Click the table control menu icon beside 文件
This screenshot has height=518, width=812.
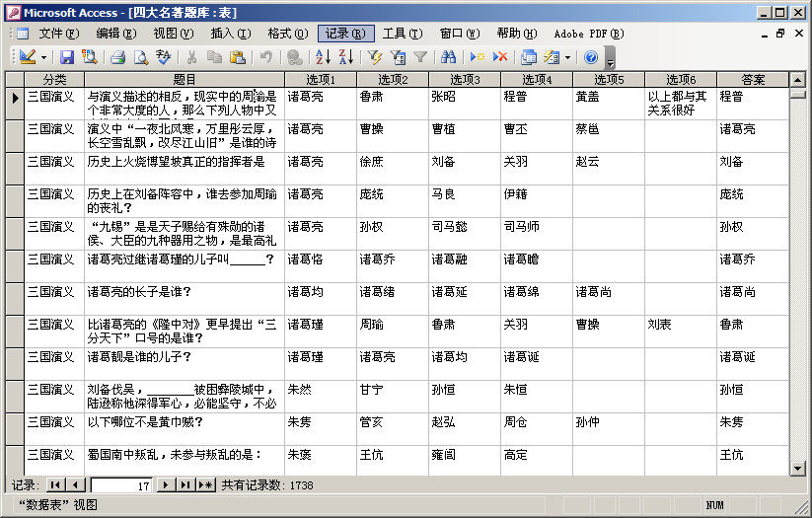point(23,34)
